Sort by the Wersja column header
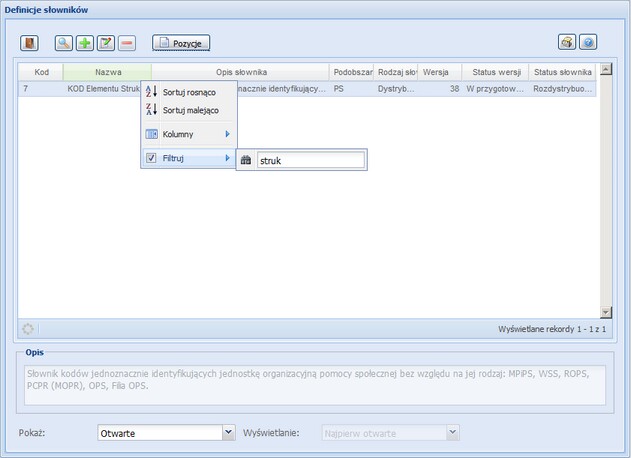Screen dimensions: 631x458 [435, 72]
